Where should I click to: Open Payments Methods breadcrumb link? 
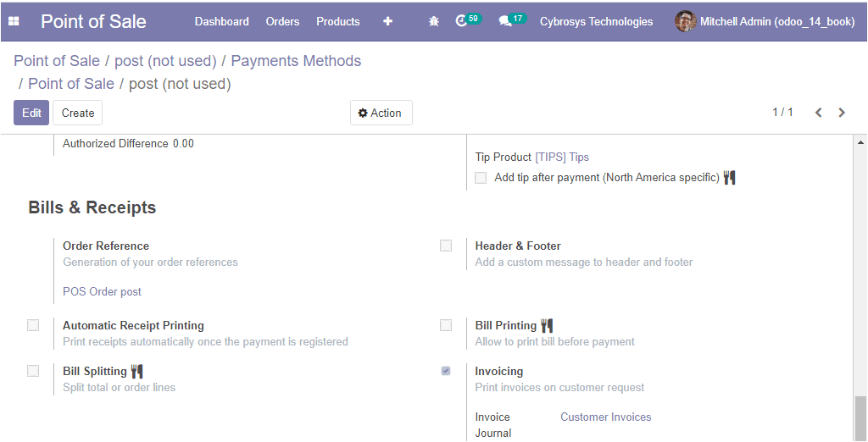296,61
